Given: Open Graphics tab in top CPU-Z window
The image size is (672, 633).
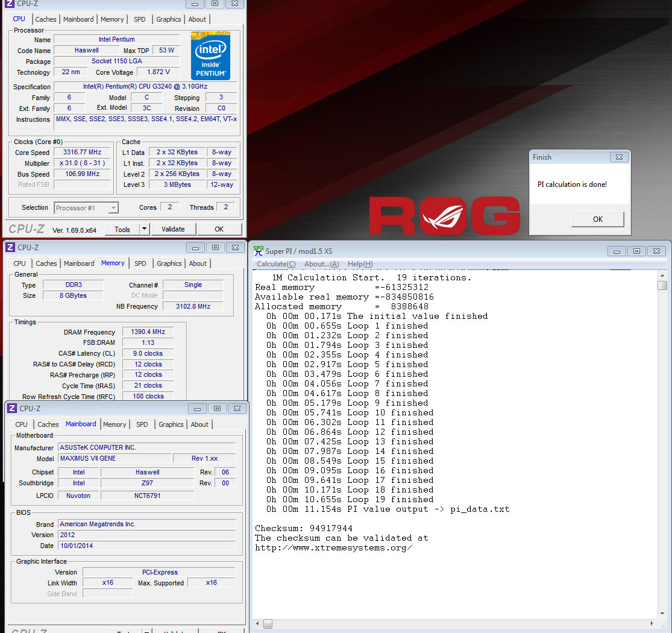Looking at the screenshot, I should coord(168,19).
